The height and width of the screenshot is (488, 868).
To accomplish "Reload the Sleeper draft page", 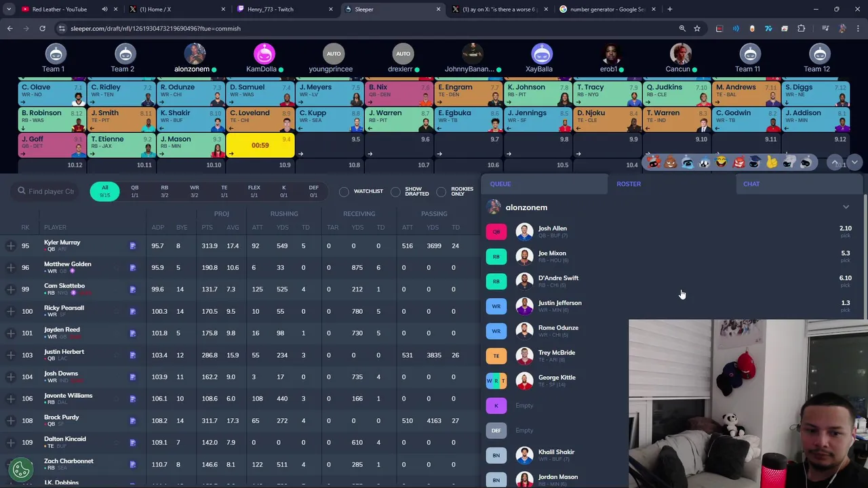I will tap(42, 28).
